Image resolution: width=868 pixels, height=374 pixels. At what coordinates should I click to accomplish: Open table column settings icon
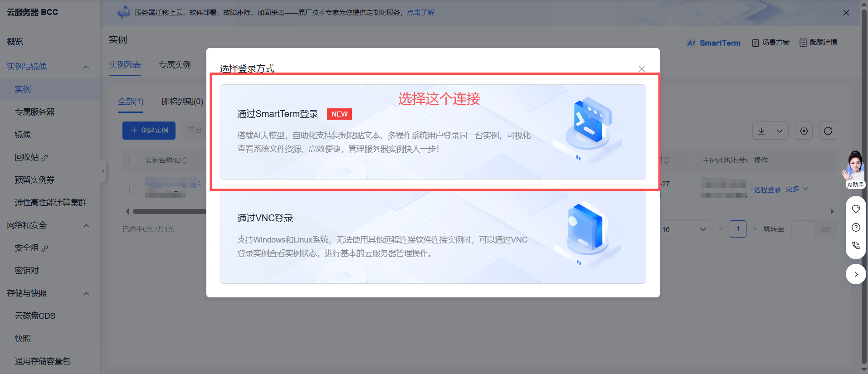point(804,131)
